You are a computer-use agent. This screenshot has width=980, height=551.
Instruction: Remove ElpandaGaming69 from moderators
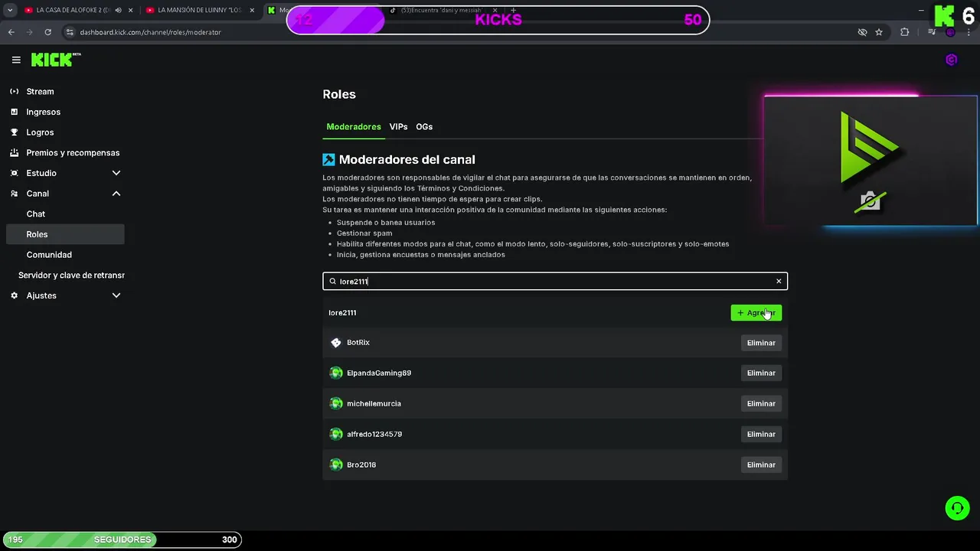[761, 373]
